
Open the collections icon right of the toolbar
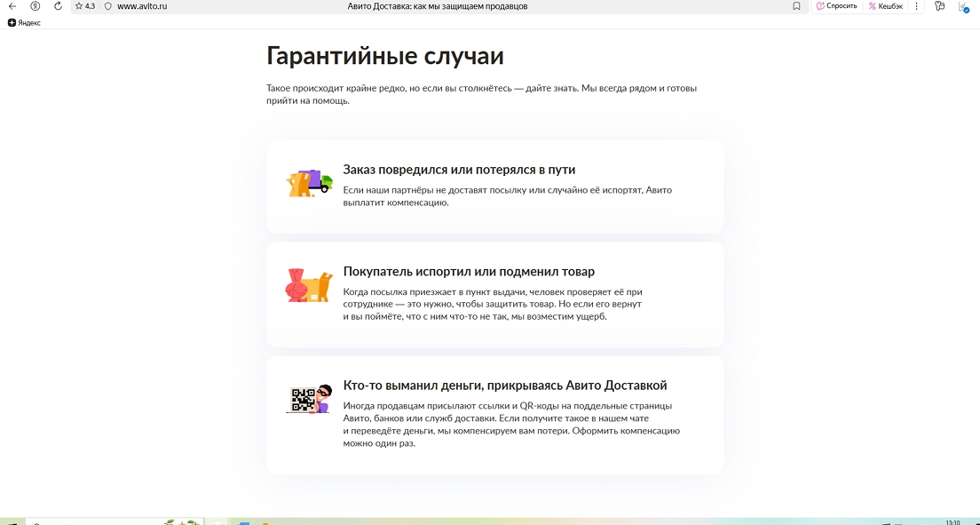tap(938, 6)
